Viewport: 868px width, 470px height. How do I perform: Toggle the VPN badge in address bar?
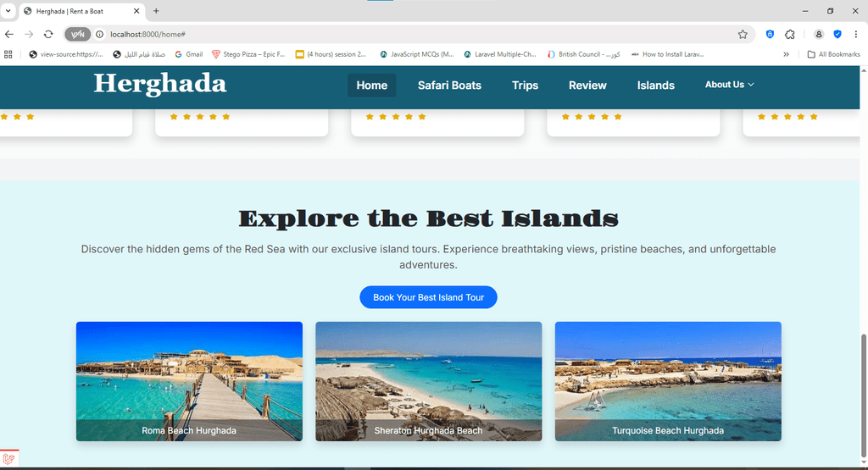tap(77, 34)
